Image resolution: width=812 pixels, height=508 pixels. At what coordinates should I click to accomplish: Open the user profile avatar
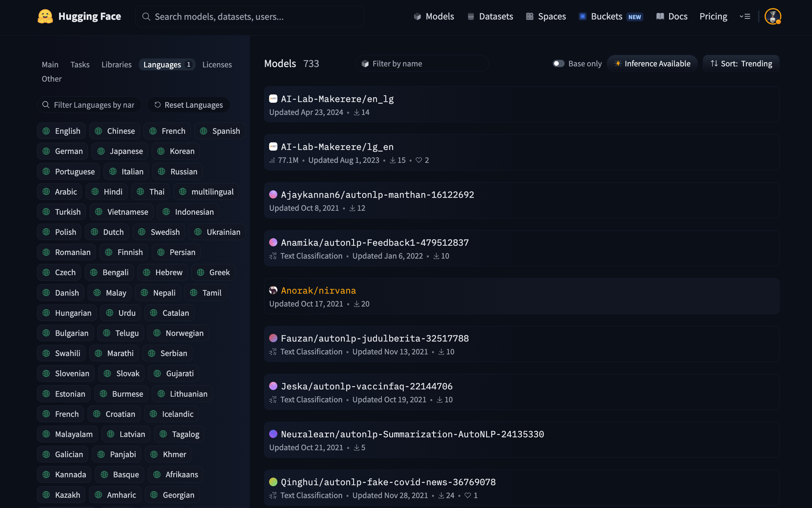773,17
